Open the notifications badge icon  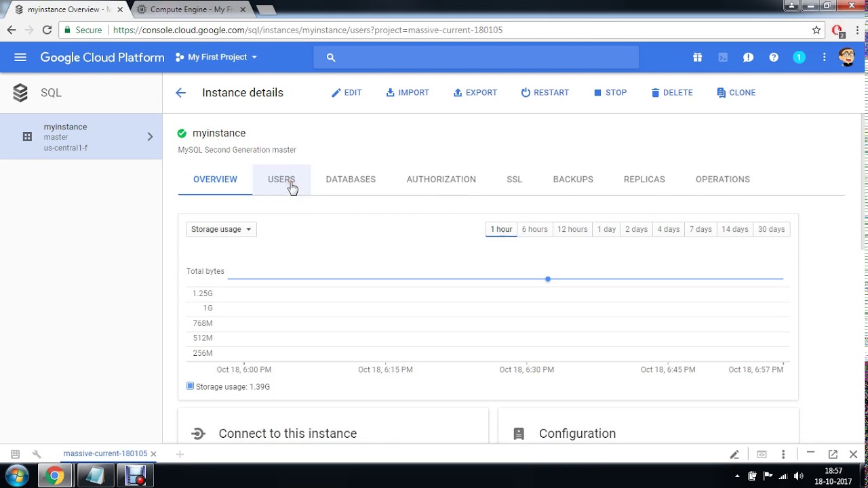pyautogui.click(x=799, y=58)
